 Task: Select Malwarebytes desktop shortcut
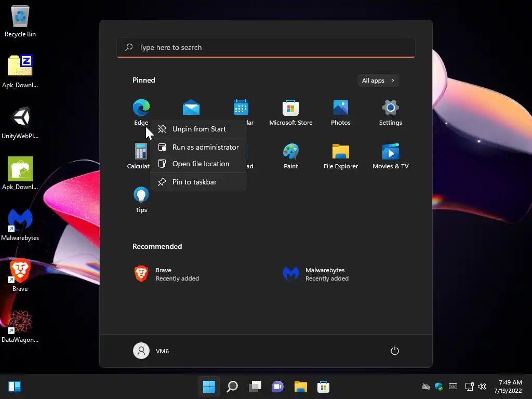tap(20, 224)
